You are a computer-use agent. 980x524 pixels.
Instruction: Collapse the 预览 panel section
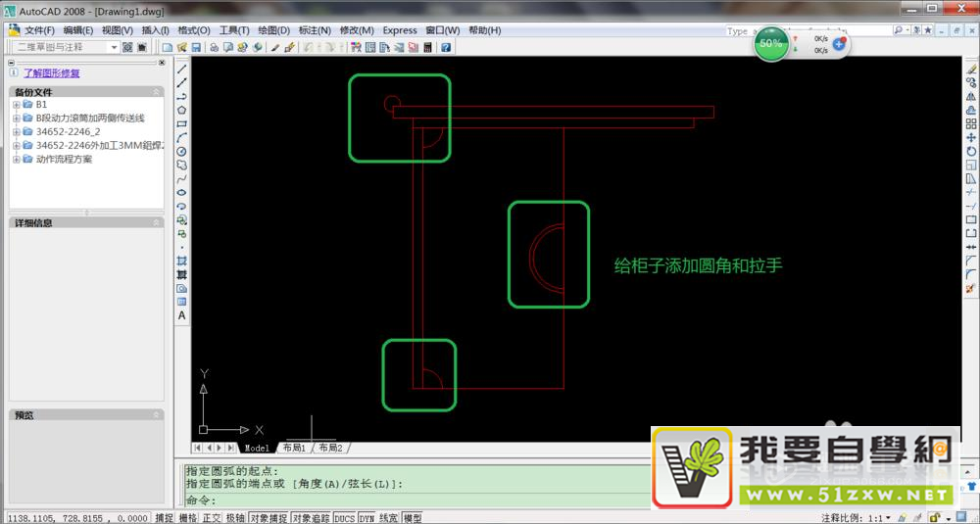tap(156, 414)
